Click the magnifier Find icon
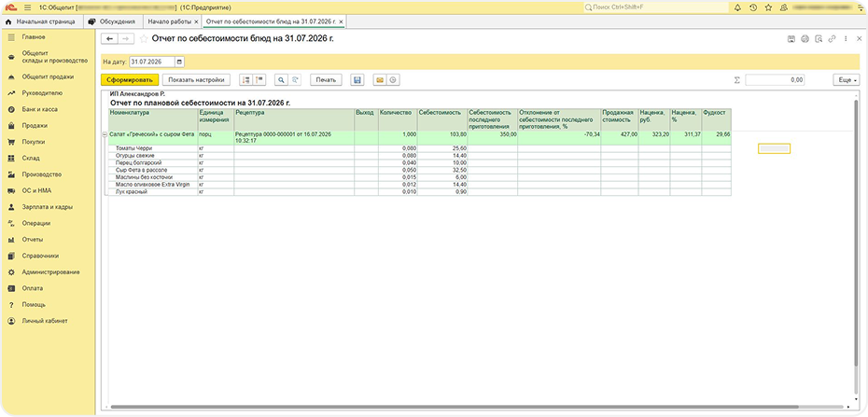The height and width of the screenshot is (417, 868). [281, 80]
